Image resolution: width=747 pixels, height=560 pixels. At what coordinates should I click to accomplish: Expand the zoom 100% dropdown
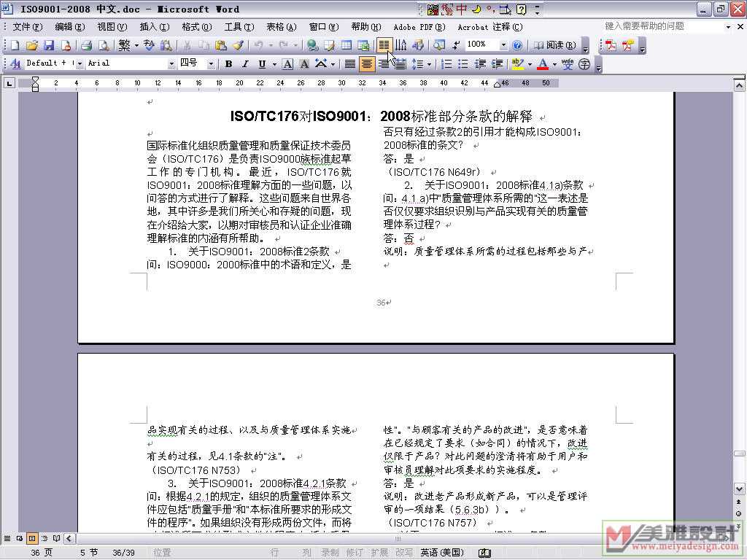(x=503, y=44)
